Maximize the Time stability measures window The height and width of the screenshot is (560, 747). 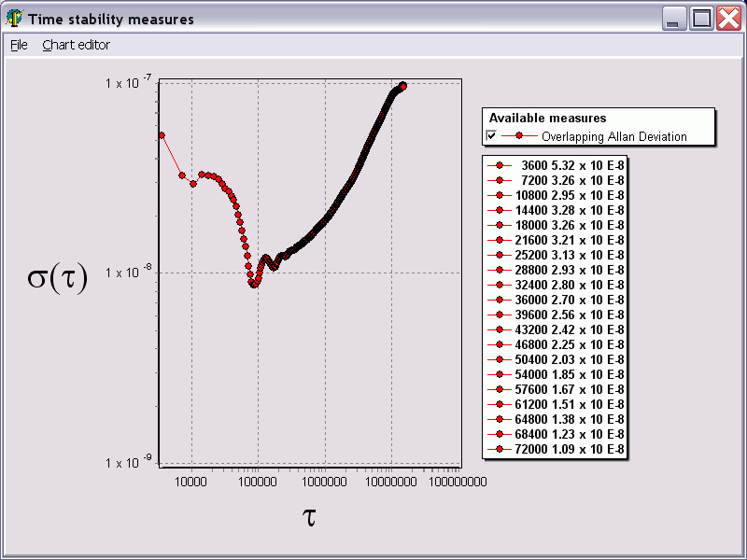tap(701, 19)
